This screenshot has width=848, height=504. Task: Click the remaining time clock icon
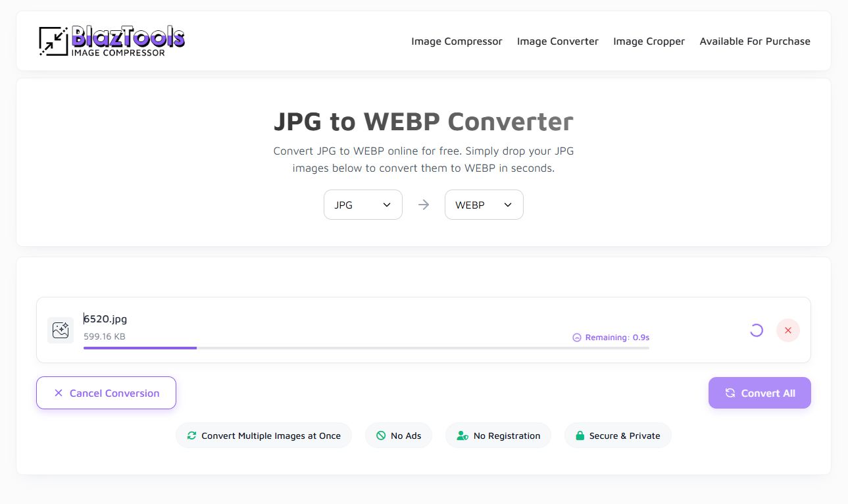[577, 338]
